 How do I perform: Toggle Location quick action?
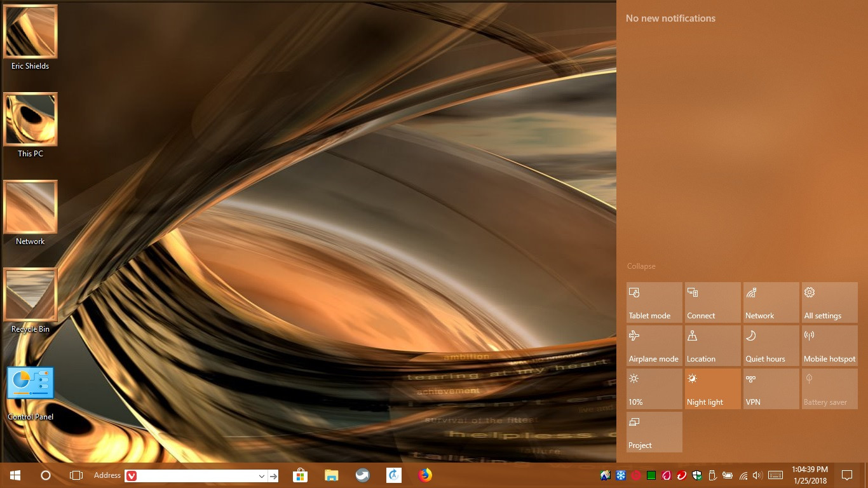713,346
